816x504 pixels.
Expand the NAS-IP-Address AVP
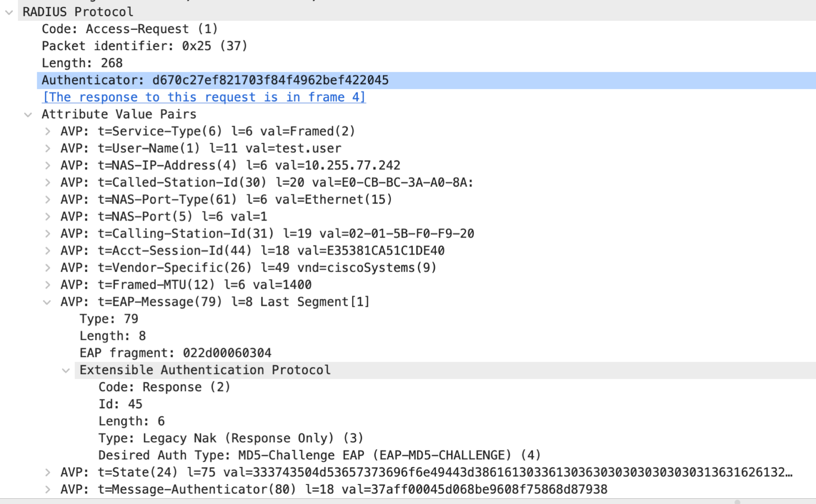pyautogui.click(x=47, y=165)
